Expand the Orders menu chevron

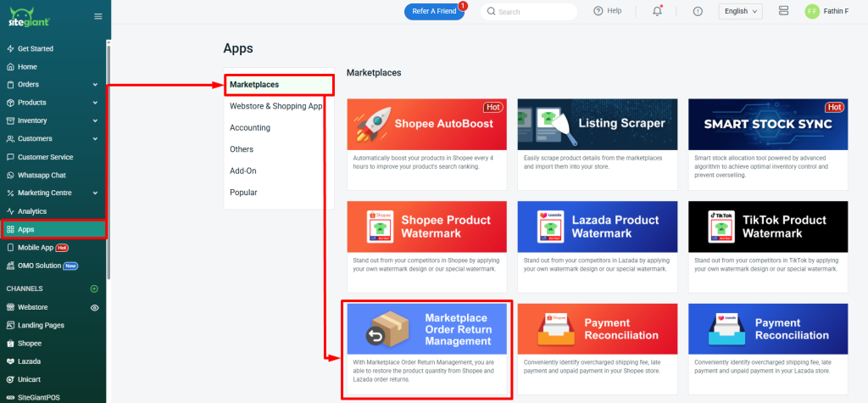(95, 85)
